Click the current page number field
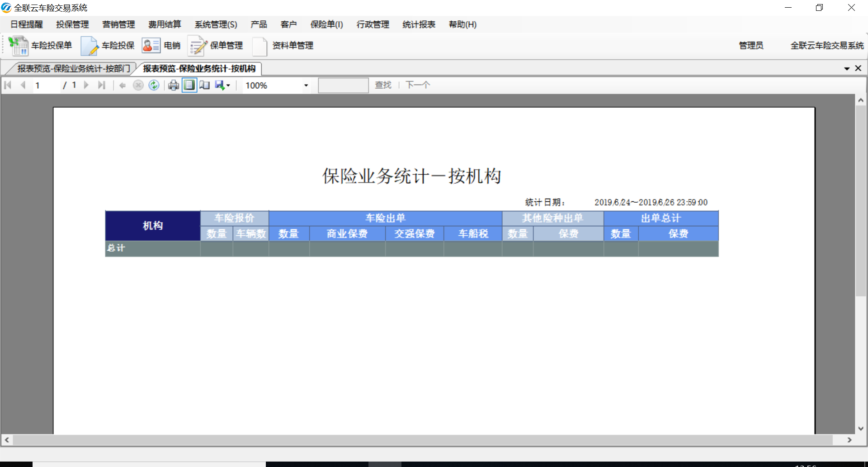Image resolution: width=868 pixels, height=467 pixels. [x=47, y=85]
